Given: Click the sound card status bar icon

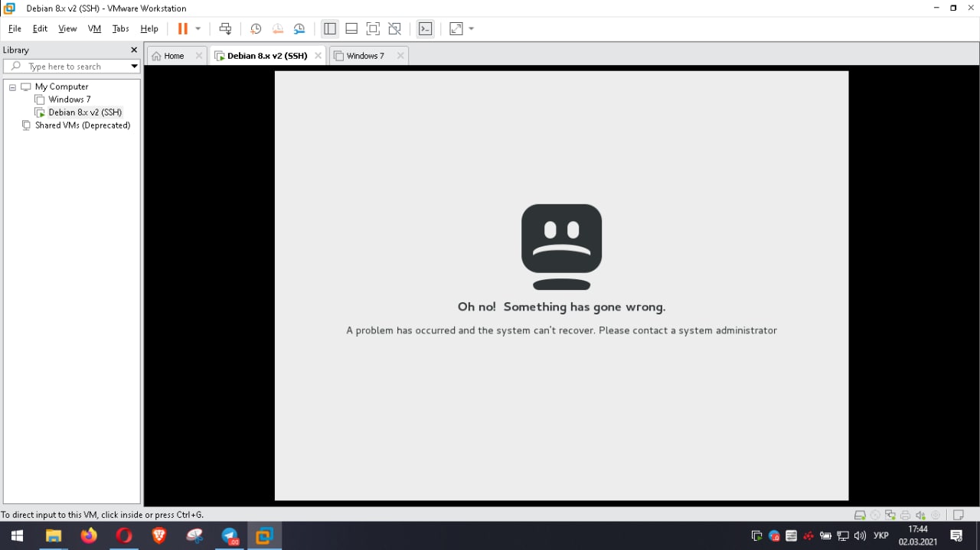Looking at the screenshot, I should click(921, 516).
